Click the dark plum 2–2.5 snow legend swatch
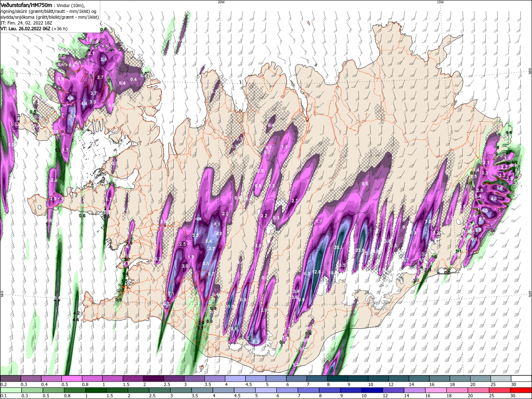 pyautogui.click(x=153, y=379)
